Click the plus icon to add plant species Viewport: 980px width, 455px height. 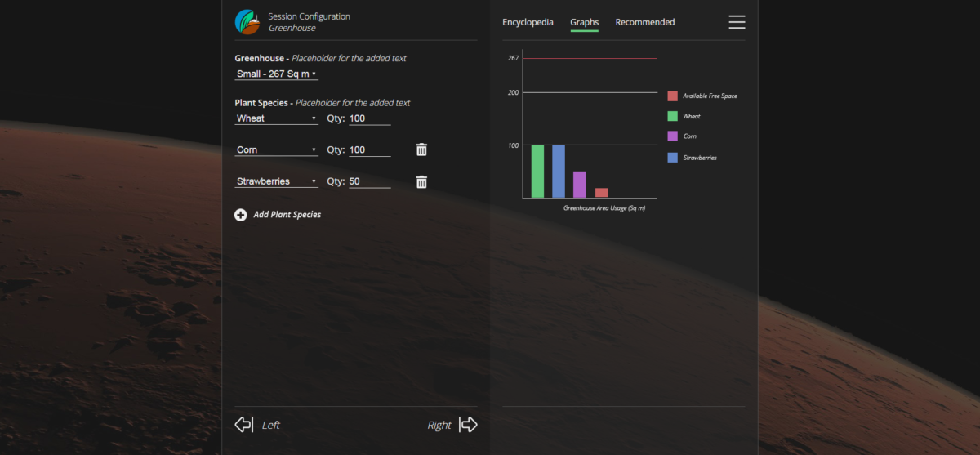241,215
